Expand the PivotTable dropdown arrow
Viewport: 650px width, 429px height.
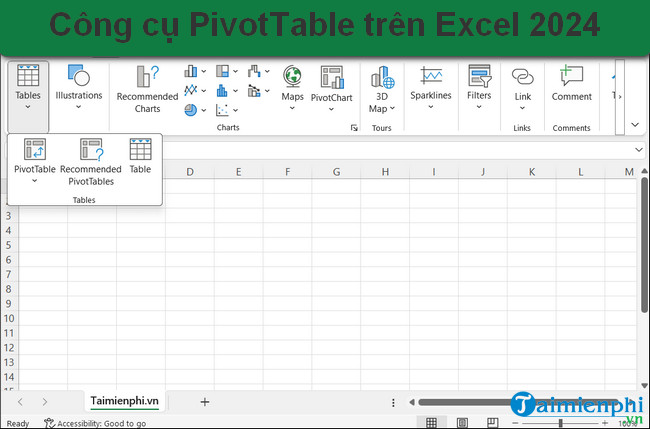point(34,181)
